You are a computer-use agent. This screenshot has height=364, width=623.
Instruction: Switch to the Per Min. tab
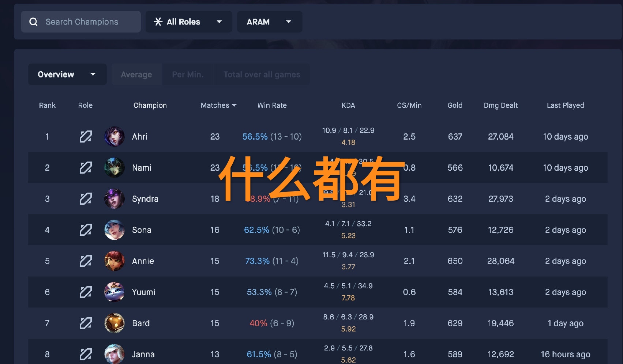click(188, 74)
